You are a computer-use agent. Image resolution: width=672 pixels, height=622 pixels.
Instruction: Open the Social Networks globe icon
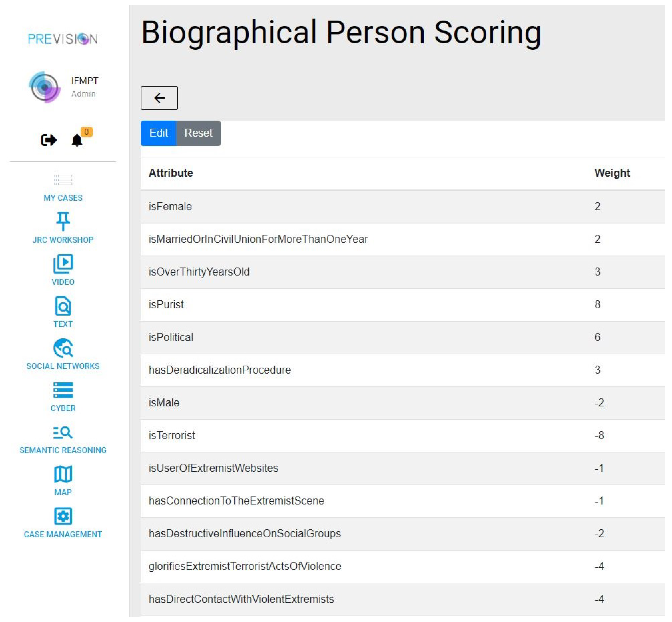point(63,348)
